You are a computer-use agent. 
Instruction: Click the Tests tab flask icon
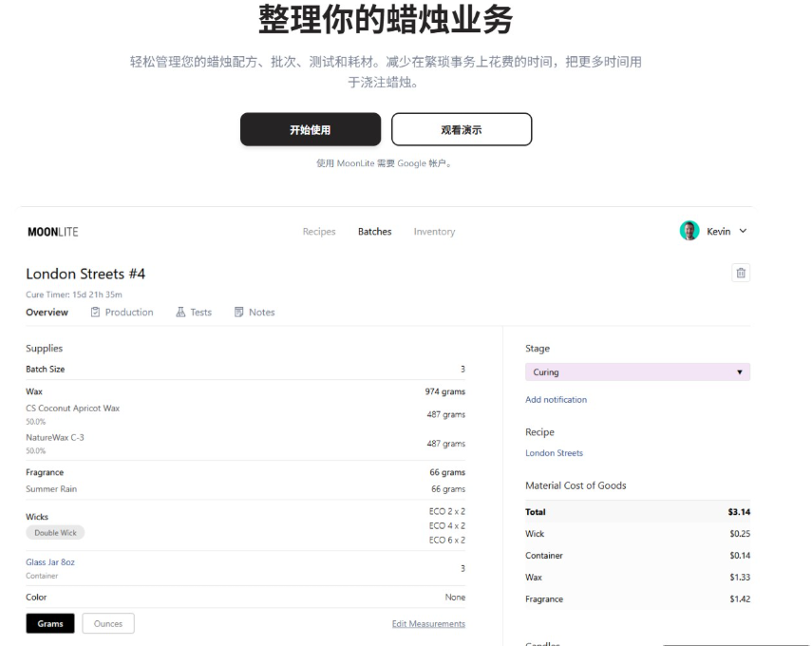click(180, 312)
